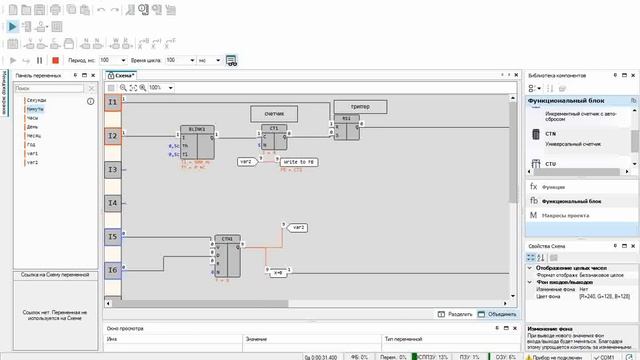Click the I5 input terminal

tap(113, 237)
